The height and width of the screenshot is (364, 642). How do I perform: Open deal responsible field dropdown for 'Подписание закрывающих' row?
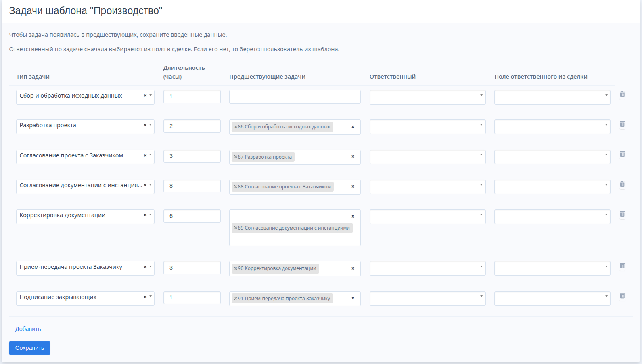[x=552, y=299]
